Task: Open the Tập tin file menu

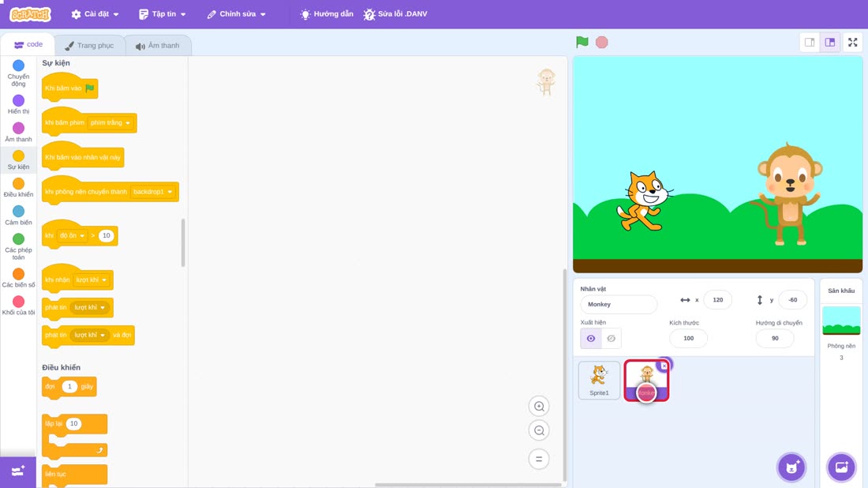Action: point(163,14)
